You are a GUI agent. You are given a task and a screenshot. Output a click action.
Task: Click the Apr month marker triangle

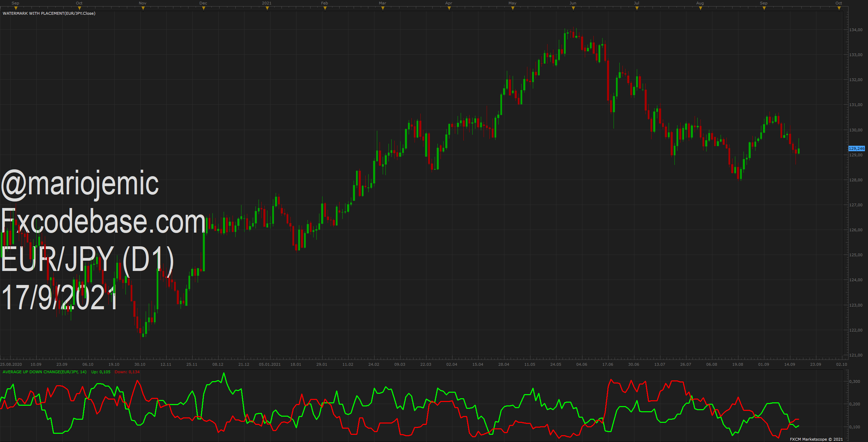449,8
